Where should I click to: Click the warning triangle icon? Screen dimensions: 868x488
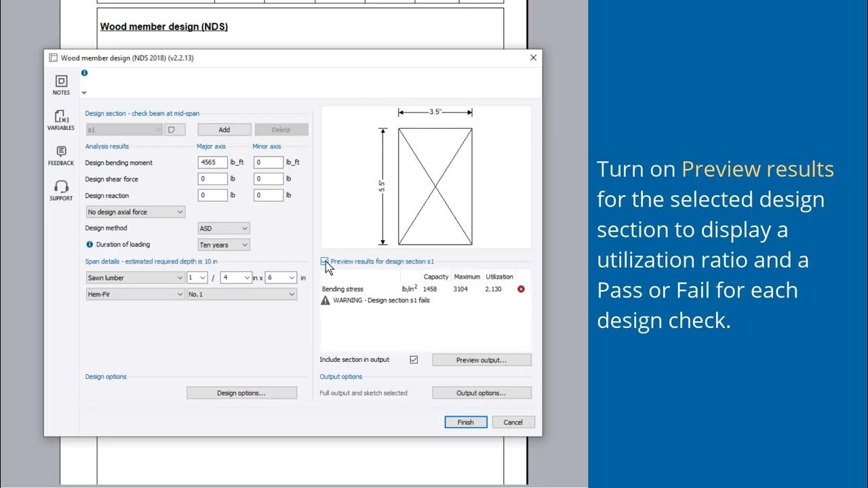[325, 300]
